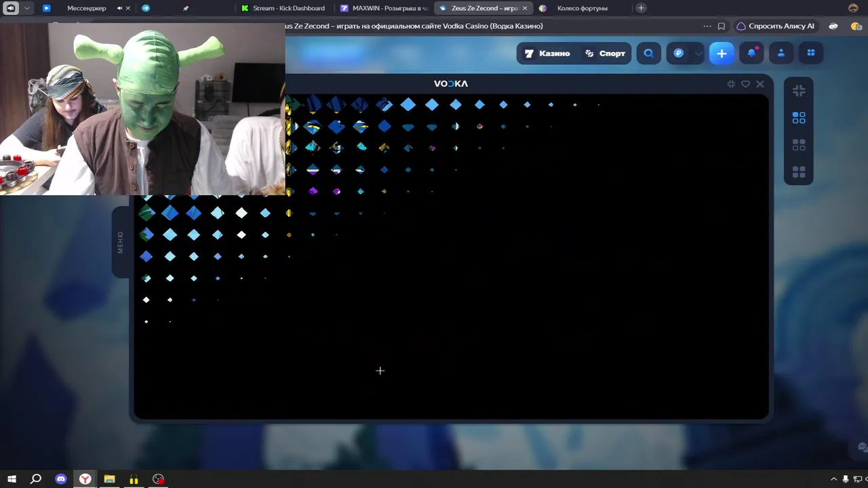
Task: Open the user profile icon
Action: tap(781, 54)
